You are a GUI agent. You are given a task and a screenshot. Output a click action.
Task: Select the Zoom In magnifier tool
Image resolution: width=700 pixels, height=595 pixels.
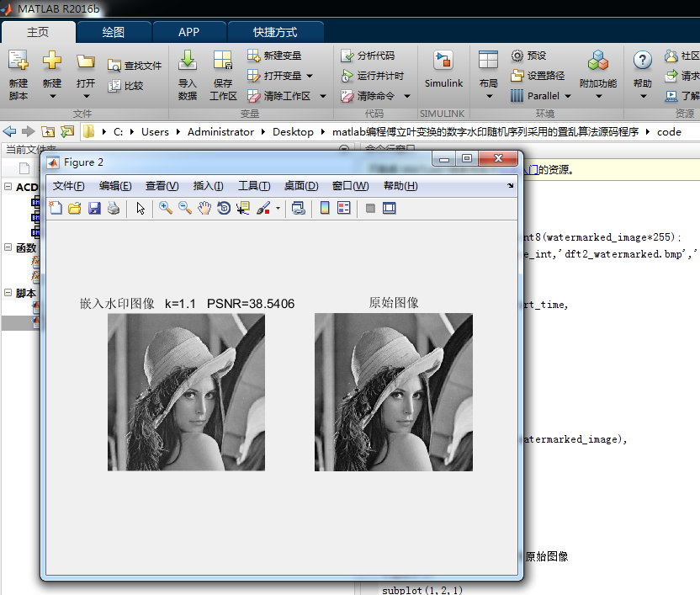[166, 208]
